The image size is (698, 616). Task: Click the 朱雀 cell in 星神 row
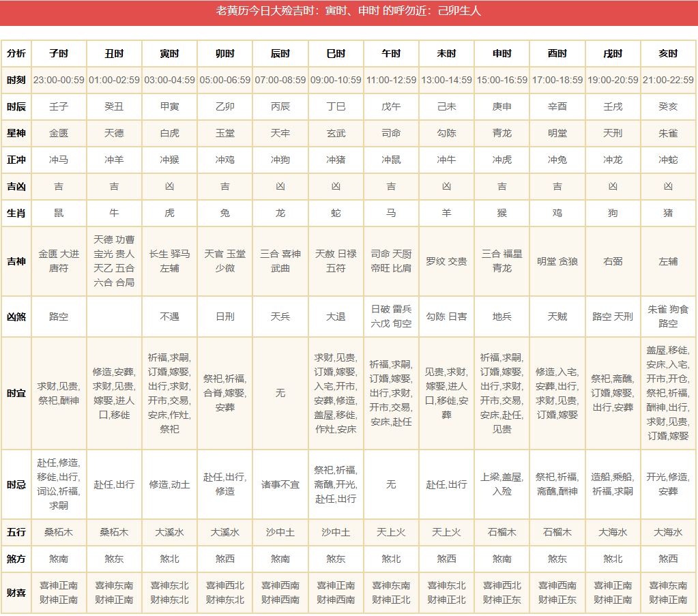(668, 134)
